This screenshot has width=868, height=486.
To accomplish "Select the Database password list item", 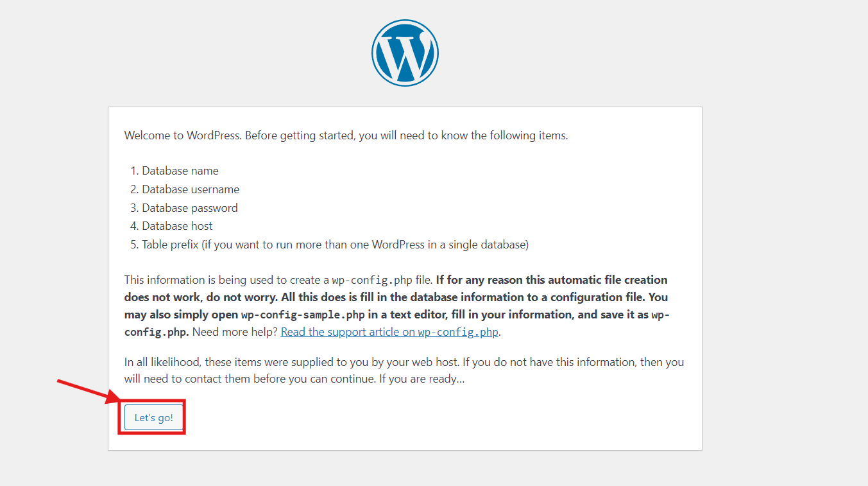I will click(x=183, y=208).
